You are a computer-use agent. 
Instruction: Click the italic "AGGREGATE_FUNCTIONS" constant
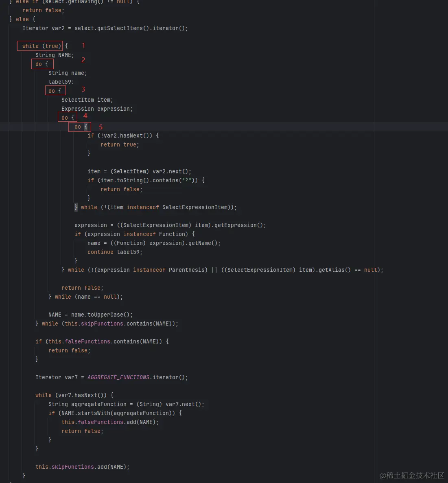118,377
